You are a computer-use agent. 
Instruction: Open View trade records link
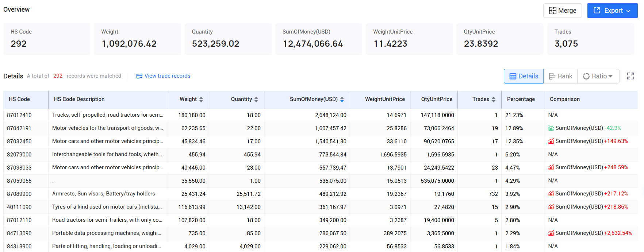point(167,76)
